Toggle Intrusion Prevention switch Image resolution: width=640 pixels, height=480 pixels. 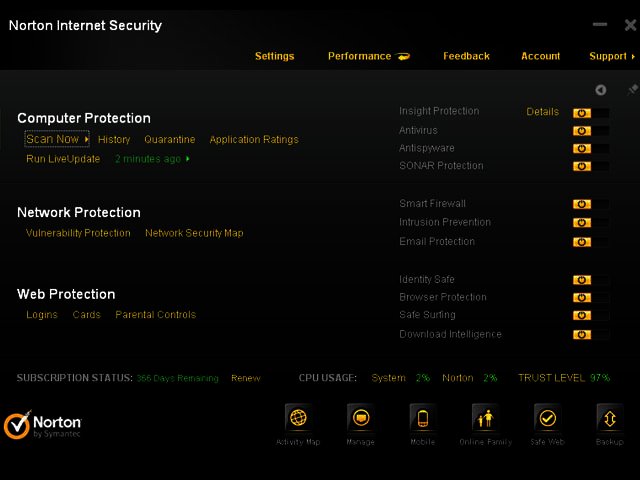coord(591,223)
